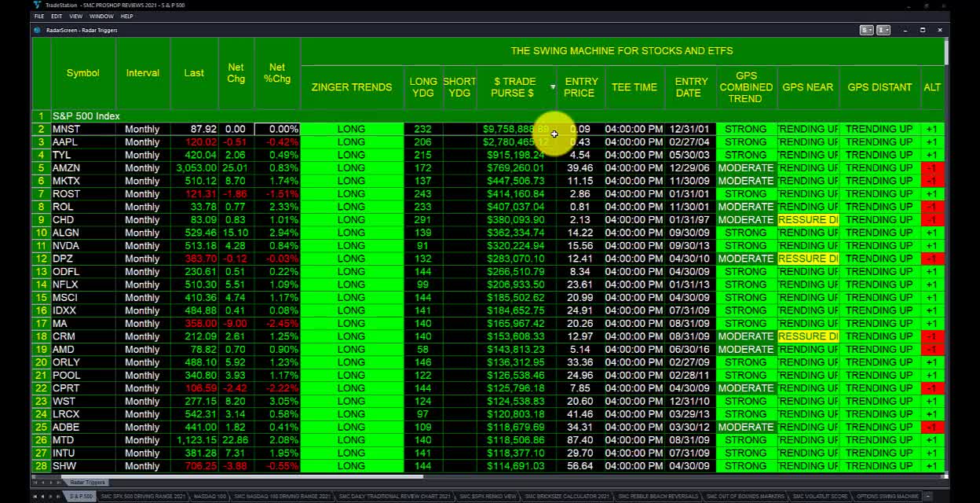
Task: Click the Net %Chg column header
Action: 277,73
